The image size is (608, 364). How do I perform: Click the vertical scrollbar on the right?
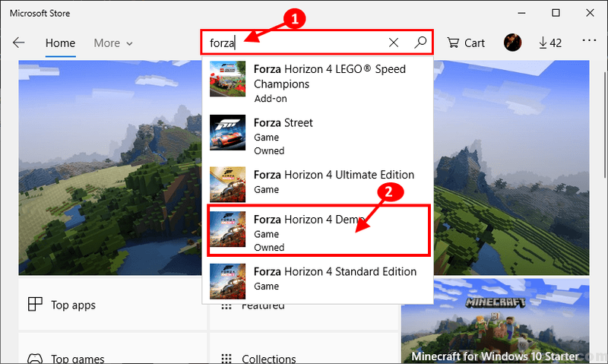coord(605,124)
